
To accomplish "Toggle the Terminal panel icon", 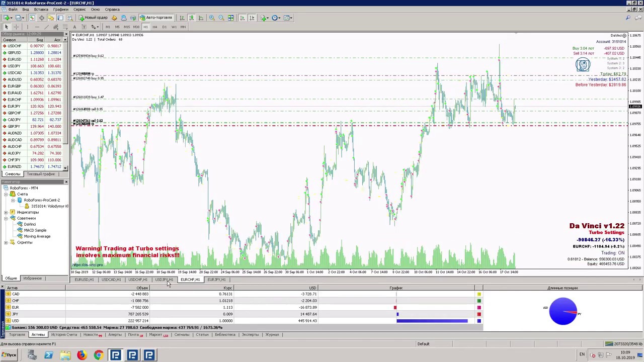I will (x=60, y=18).
